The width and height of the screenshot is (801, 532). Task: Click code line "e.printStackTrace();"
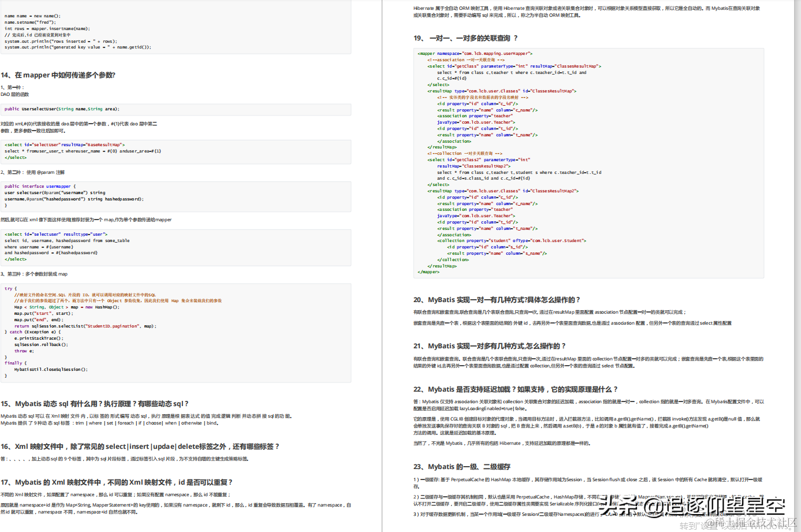[x=39, y=338]
